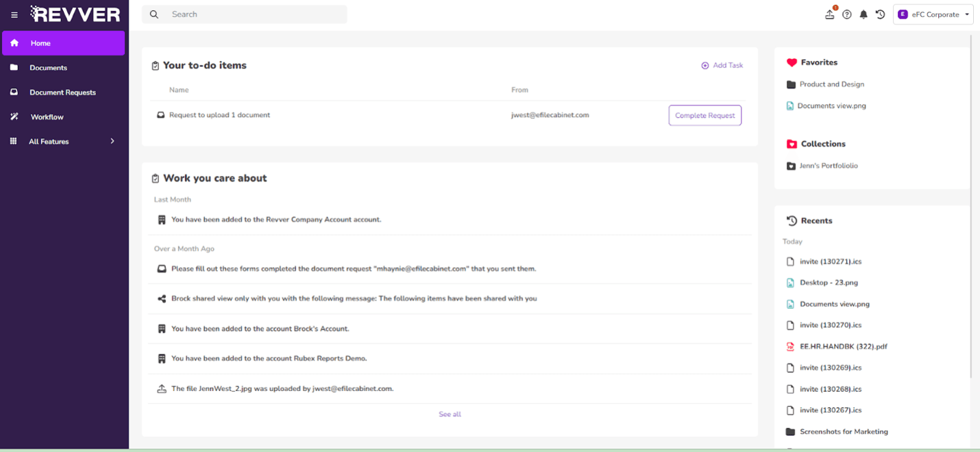Screen dimensions: 980x452
Task: Expand the eFC Corporate account dropdown
Action: (933, 14)
